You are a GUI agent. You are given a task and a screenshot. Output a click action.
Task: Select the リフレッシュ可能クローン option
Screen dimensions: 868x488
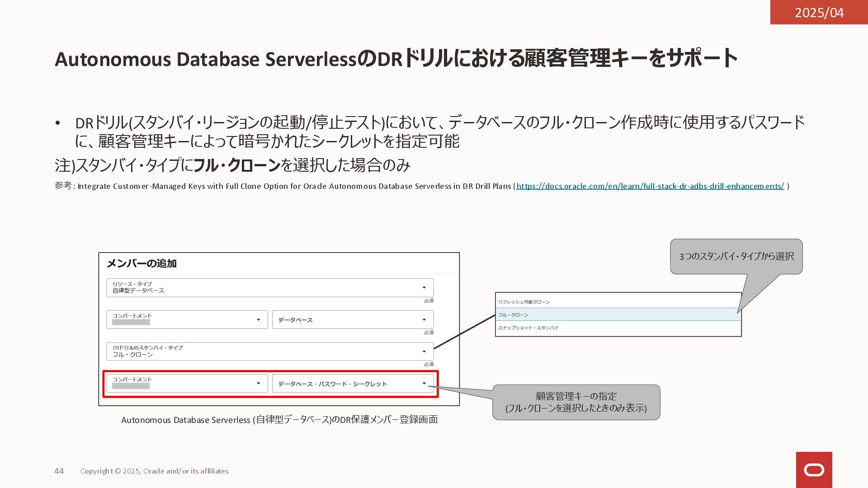click(524, 302)
